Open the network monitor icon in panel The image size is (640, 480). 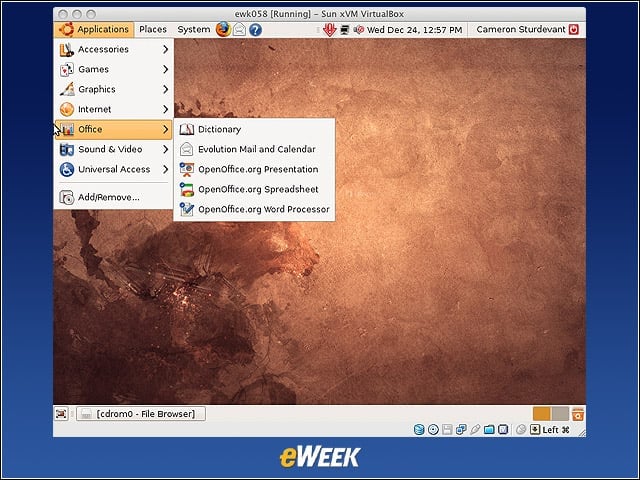coord(344,30)
